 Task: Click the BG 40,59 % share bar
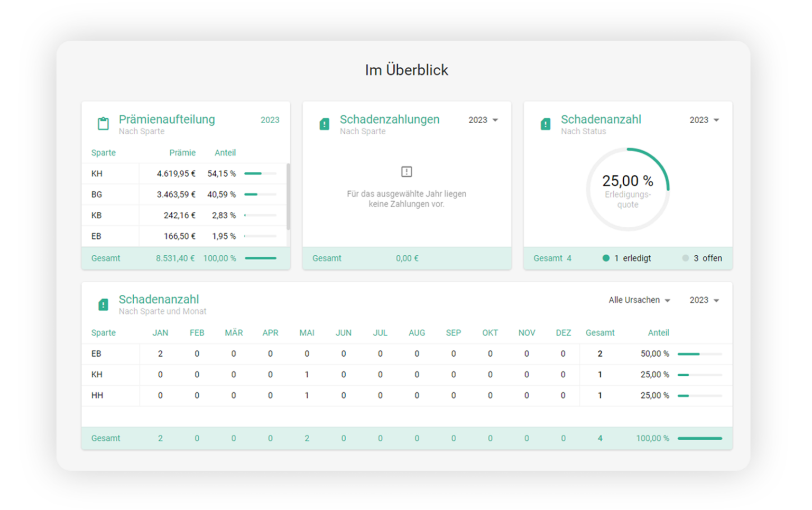[x=260, y=194]
